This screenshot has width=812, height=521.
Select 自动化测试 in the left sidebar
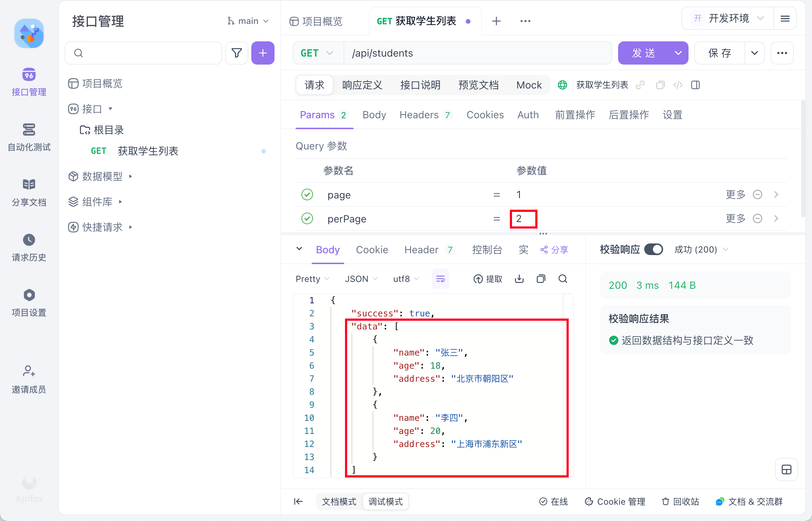tap(29, 138)
